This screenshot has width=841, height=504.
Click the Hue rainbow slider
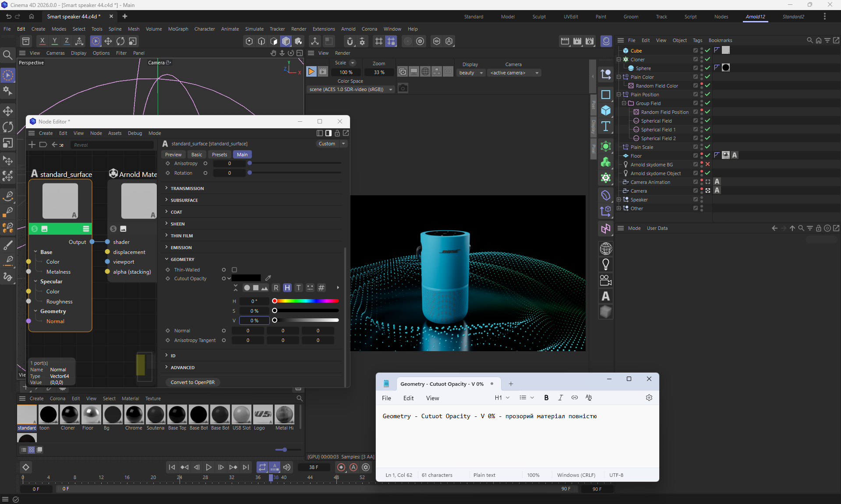point(307,301)
